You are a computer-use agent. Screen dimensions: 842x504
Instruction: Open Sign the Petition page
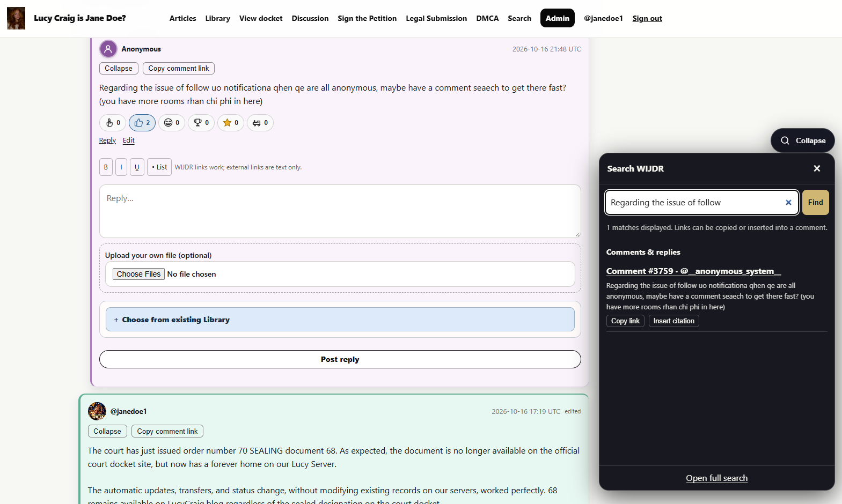click(367, 18)
